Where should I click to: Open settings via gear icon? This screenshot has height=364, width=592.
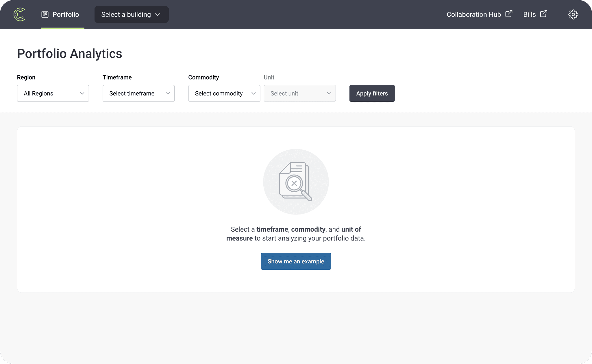(x=573, y=14)
